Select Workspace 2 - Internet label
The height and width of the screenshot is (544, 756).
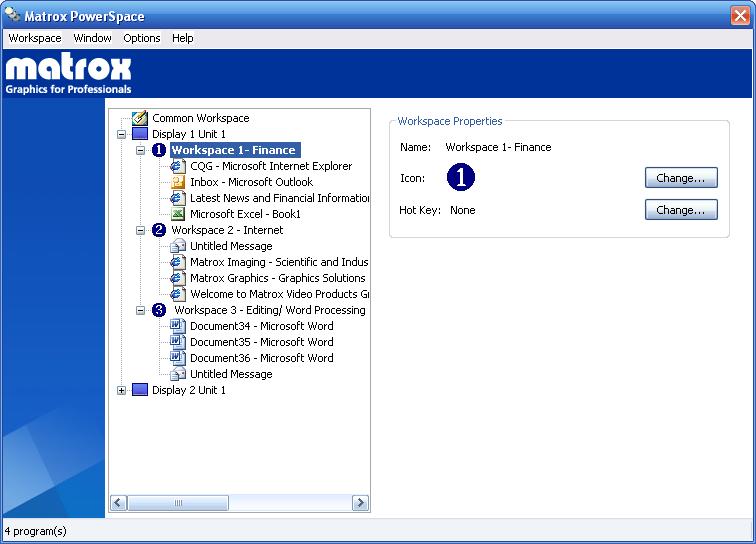227,230
